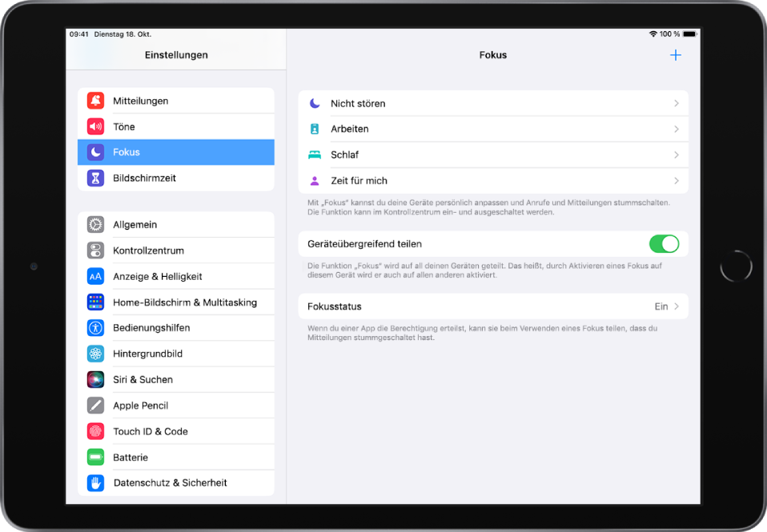
Task: Open Anzeige & Helligkeit settings
Action: [158, 277]
